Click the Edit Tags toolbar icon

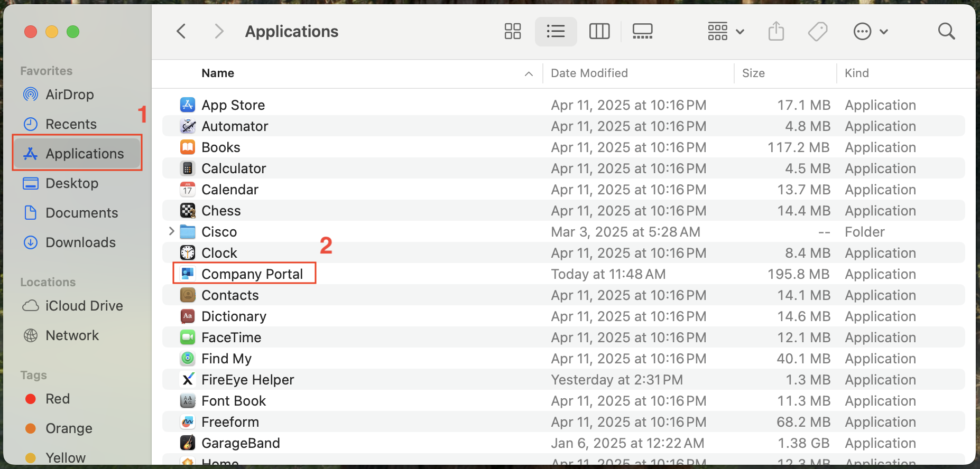(818, 31)
